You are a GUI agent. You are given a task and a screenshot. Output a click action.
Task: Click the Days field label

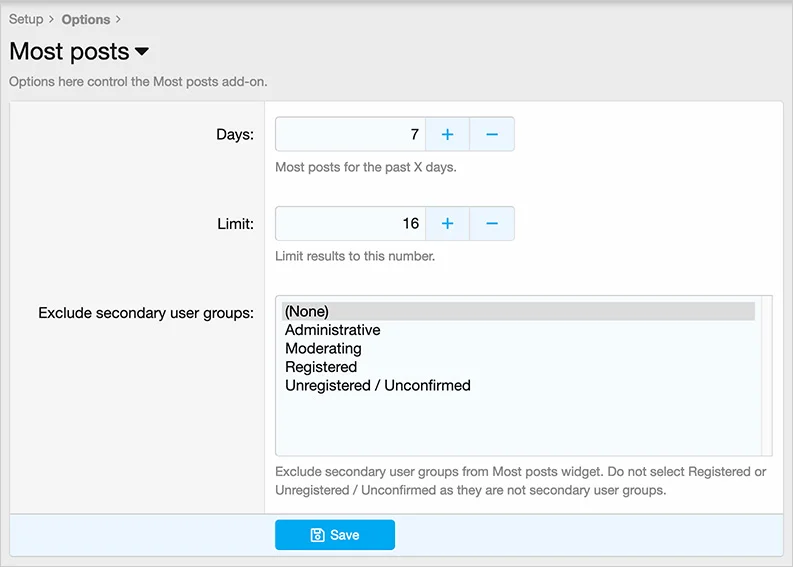235,134
